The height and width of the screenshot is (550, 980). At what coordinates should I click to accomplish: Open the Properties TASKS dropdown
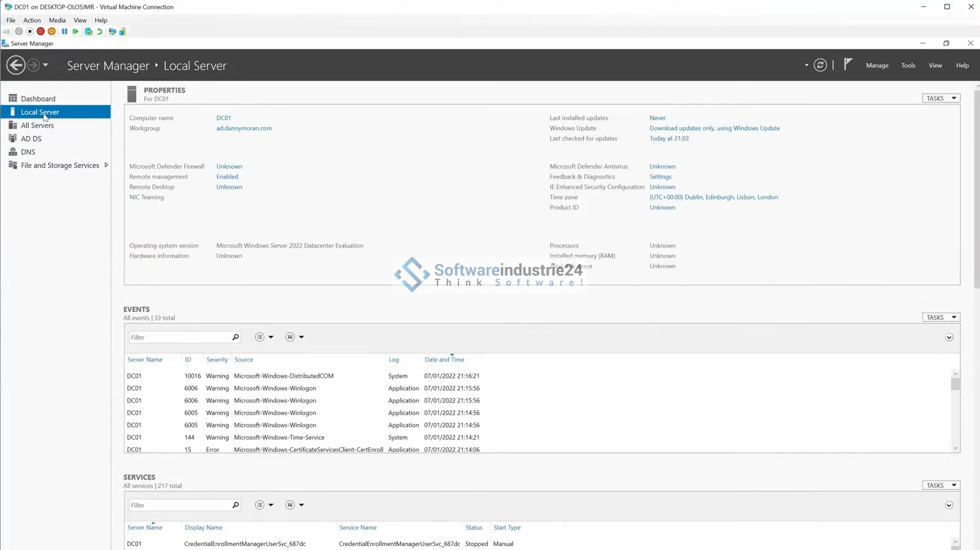pos(941,98)
